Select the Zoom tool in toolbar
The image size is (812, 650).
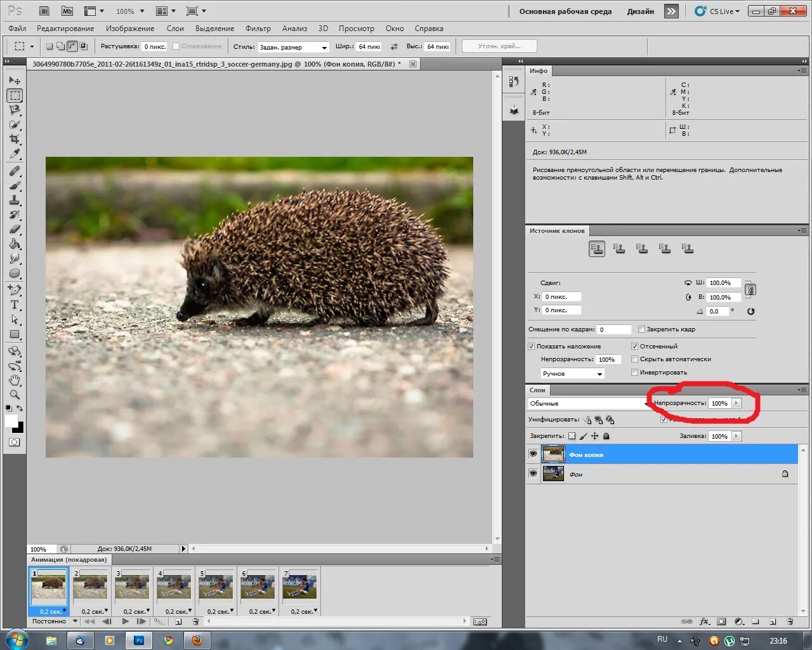pos(15,395)
